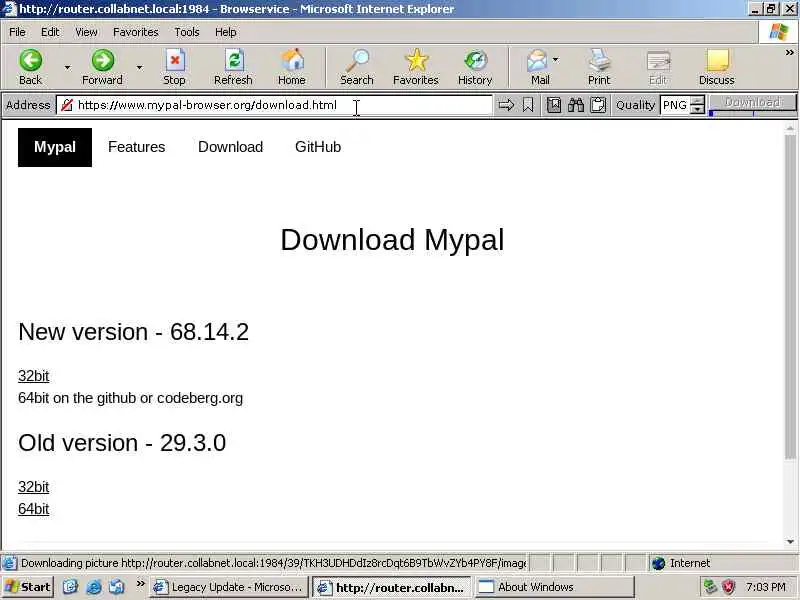800x600 pixels.
Task: Download new version 68.14.2 32bit link
Action: click(34, 376)
